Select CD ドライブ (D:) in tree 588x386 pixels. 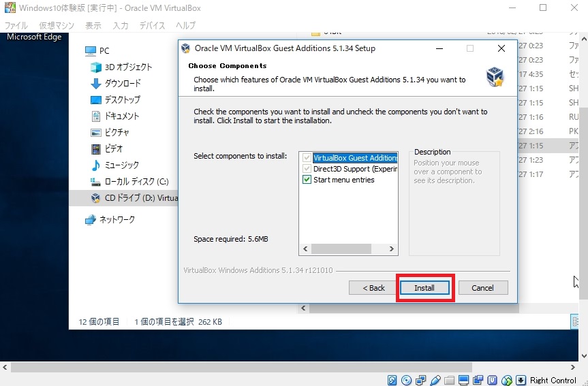pos(124,198)
